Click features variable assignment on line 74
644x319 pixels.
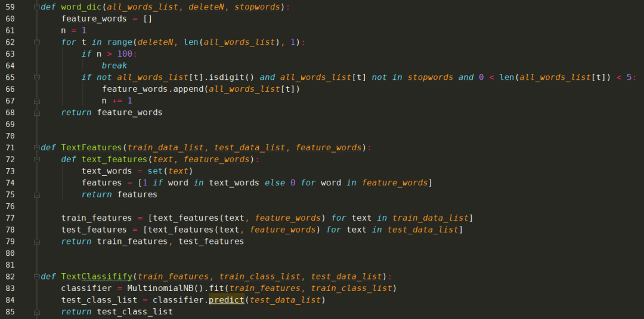(x=101, y=182)
